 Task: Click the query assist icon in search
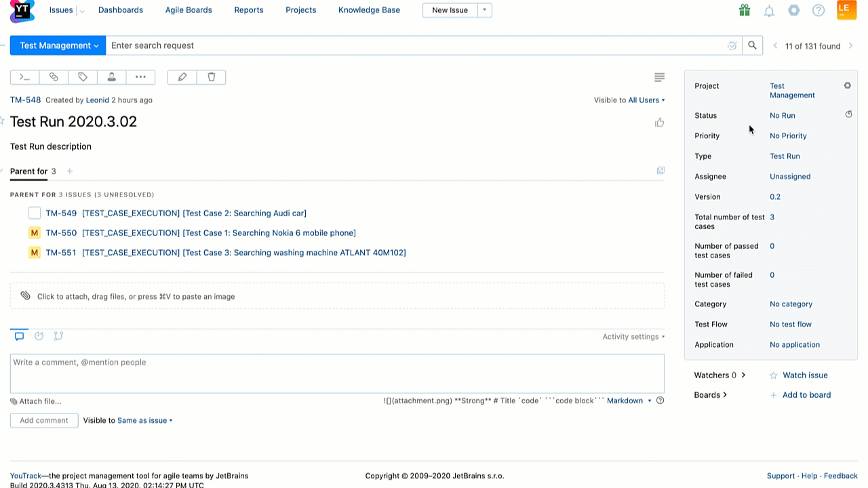click(x=732, y=46)
